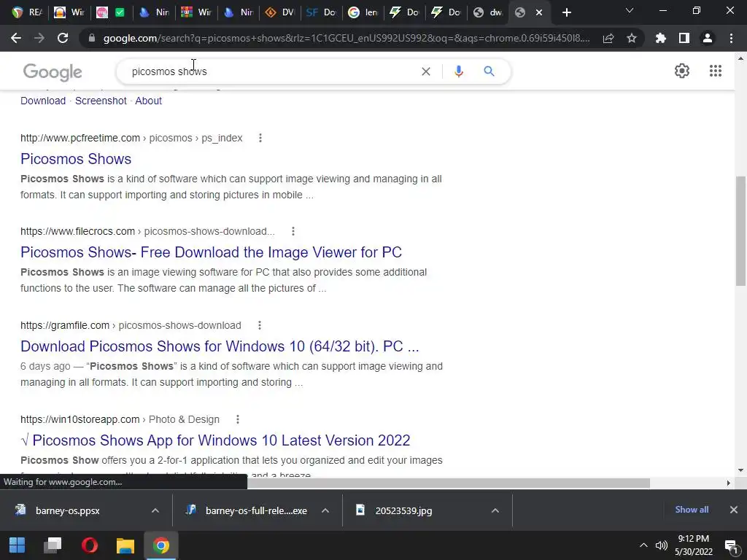Viewport: 747px width, 560px height.
Task: Open a new browser tab
Action: (x=566, y=12)
